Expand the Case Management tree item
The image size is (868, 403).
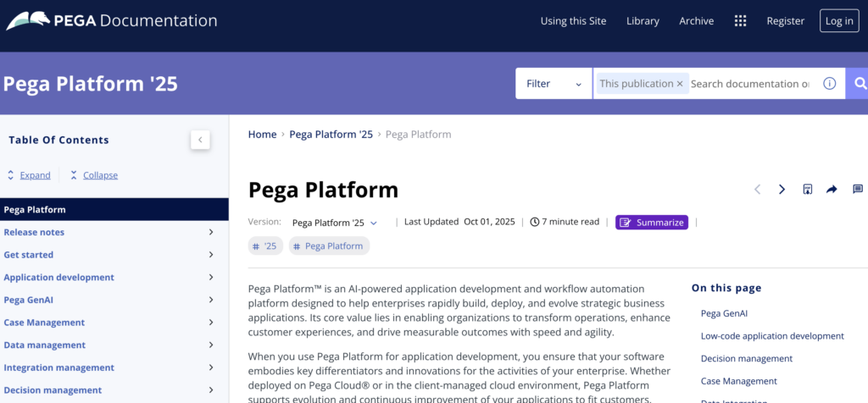pos(210,323)
